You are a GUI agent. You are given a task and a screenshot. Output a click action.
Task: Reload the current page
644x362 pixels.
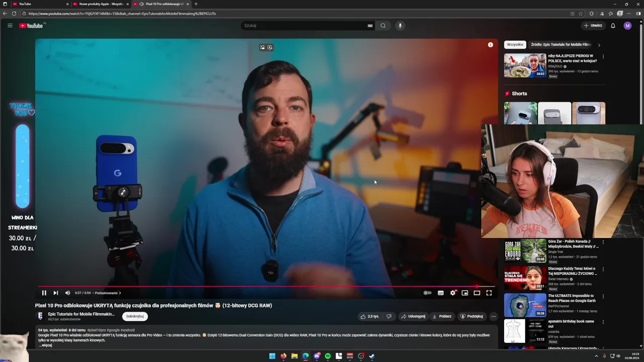pos(14,14)
